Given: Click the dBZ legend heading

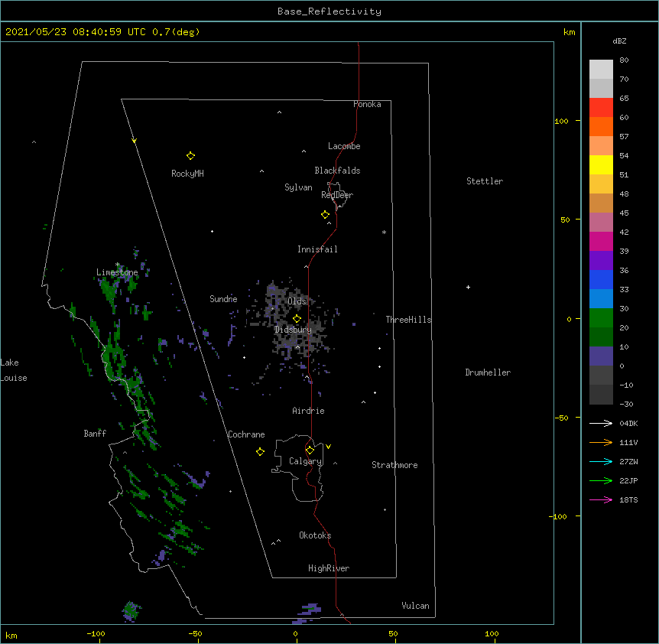Looking at the screenshot, I should click(619, 41).
